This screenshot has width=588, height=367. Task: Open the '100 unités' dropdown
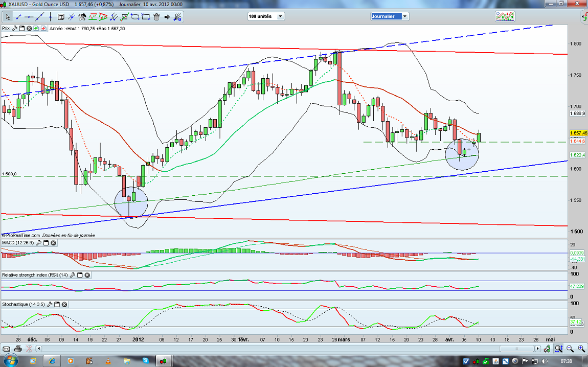pyautogui.click(x=266, y=16)
